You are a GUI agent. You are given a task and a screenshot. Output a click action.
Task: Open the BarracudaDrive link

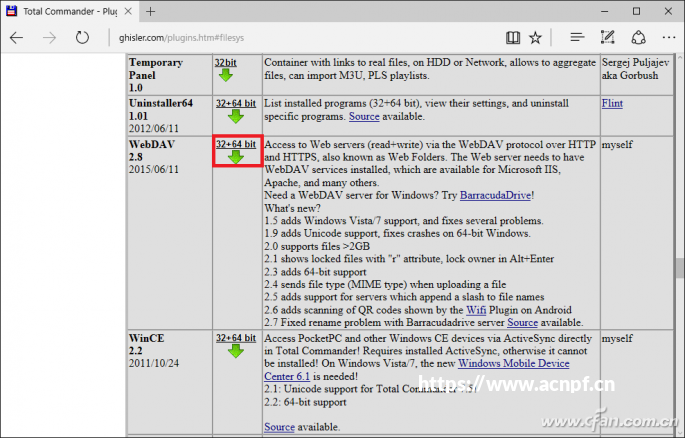point(495,195)
